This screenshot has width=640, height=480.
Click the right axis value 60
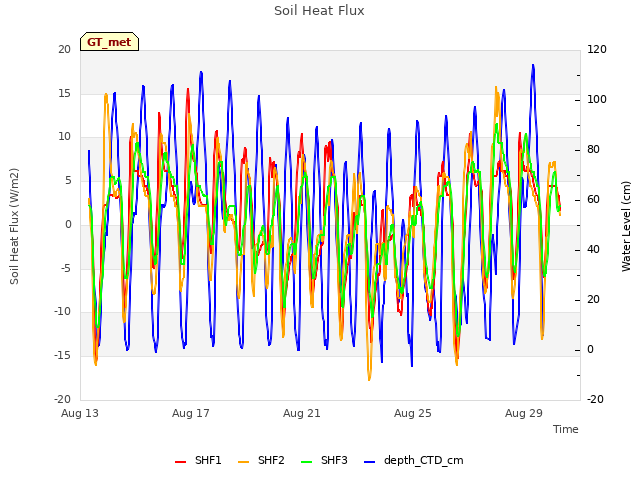(x=593, y=200)
